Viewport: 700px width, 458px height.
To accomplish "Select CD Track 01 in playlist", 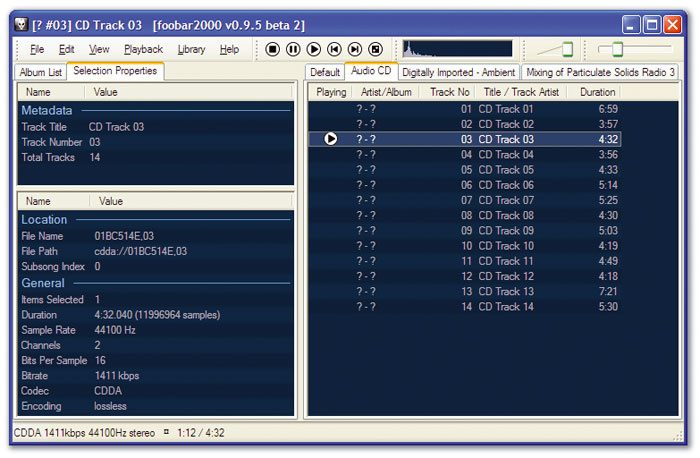I will pos(464,109).
